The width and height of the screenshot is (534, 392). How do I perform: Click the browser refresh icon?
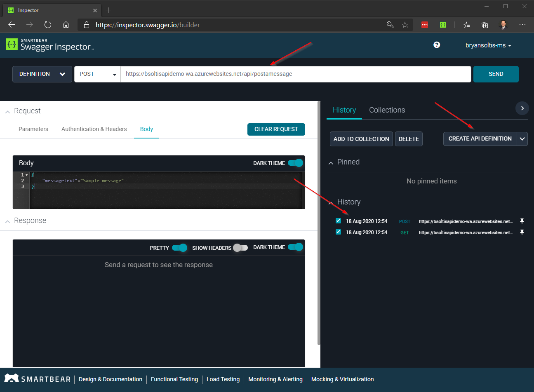click(48, 25)
